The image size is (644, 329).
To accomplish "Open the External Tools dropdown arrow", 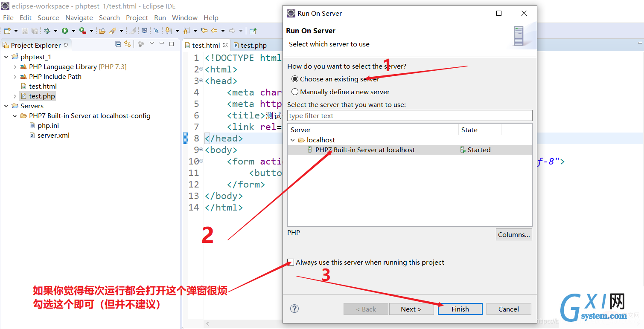I will 91,31.
